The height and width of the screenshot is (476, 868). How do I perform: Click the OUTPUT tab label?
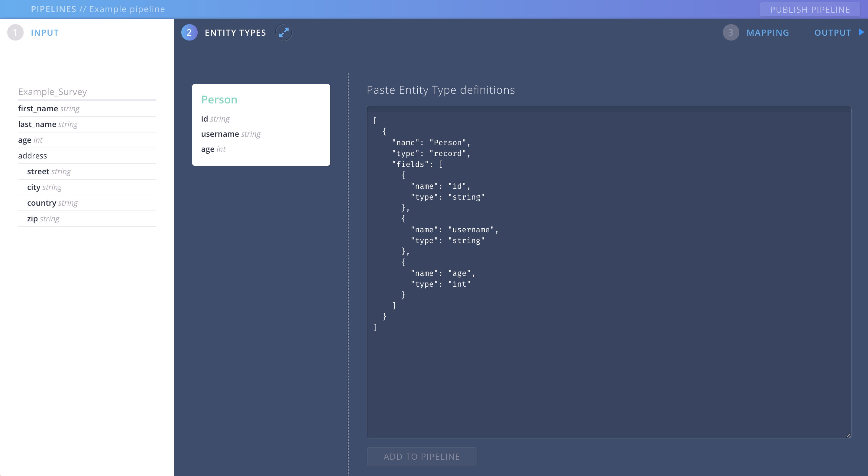point(832,32)
